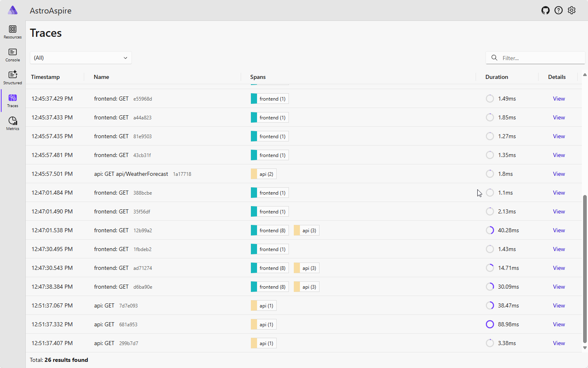Open the Resources page icon
588x368 pixels.
tap(13, 29)
